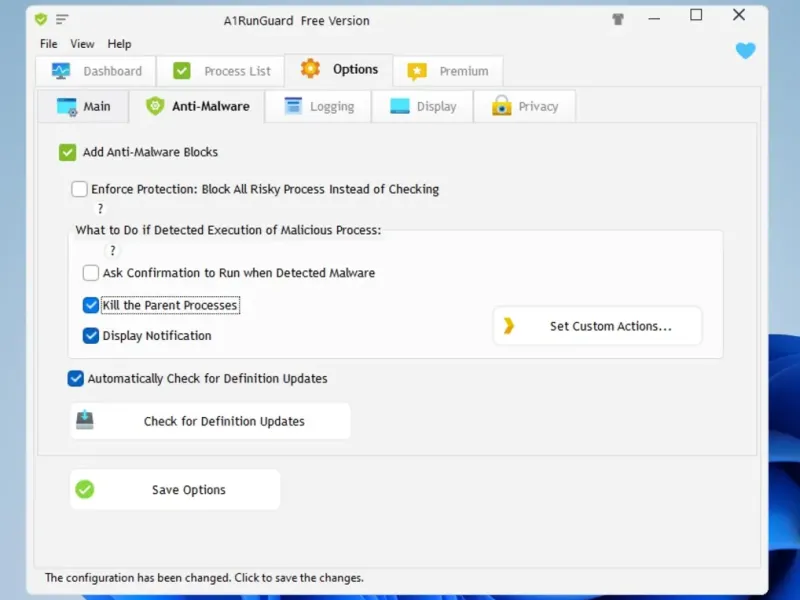Screen dimensions: 800x600
Task: Open the Privacy sub-tab
Action: click(524, 107)
